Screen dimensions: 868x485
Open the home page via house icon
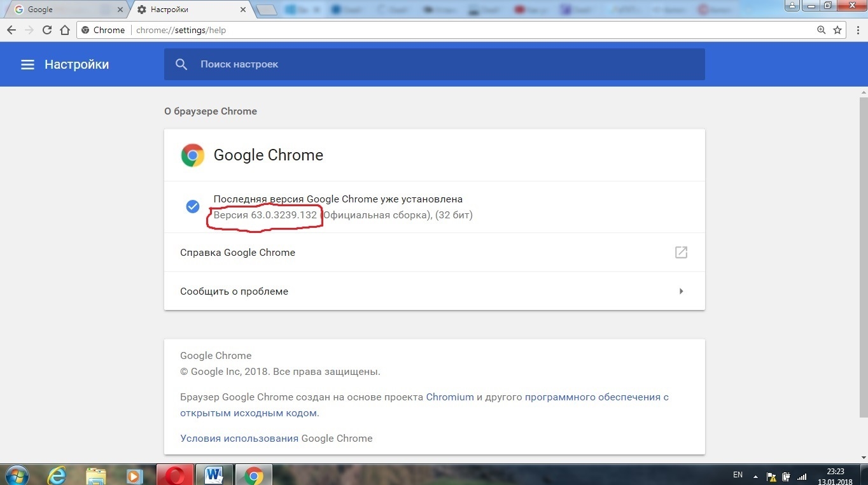tap(65, 30)
